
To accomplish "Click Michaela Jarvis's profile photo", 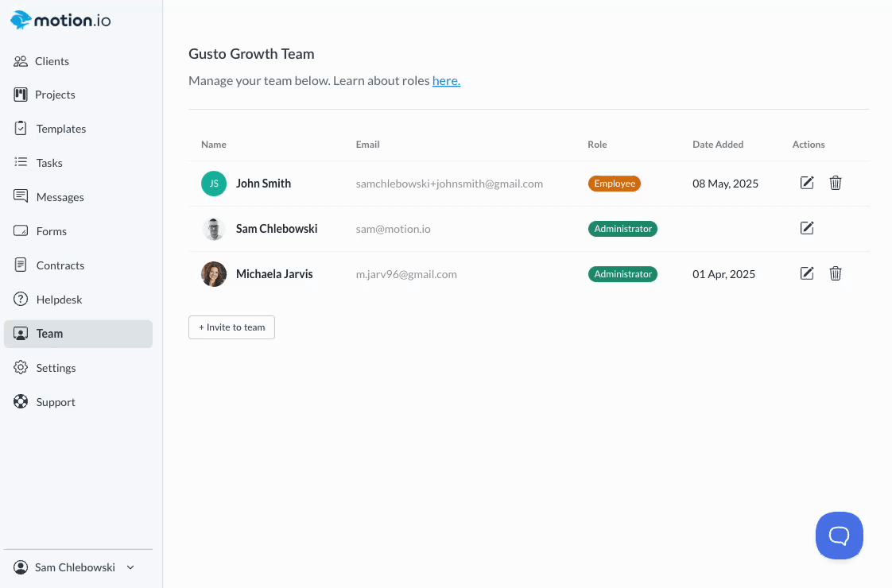I will pyautogui.click(x=214, y=274).
